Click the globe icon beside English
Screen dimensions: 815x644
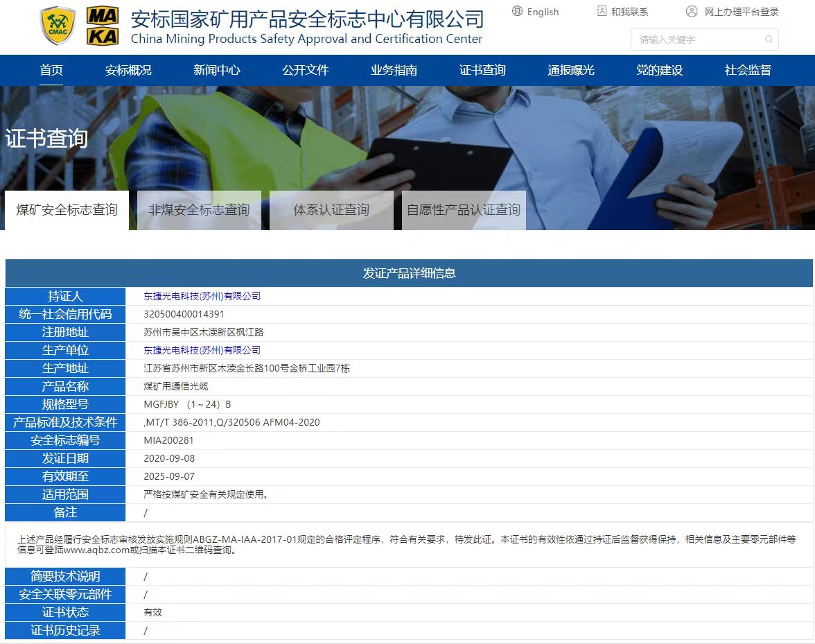517,11
